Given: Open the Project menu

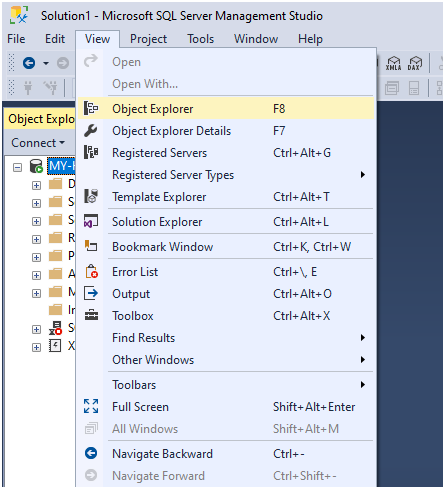Looking at the screenshot, I should coord(148,39).
